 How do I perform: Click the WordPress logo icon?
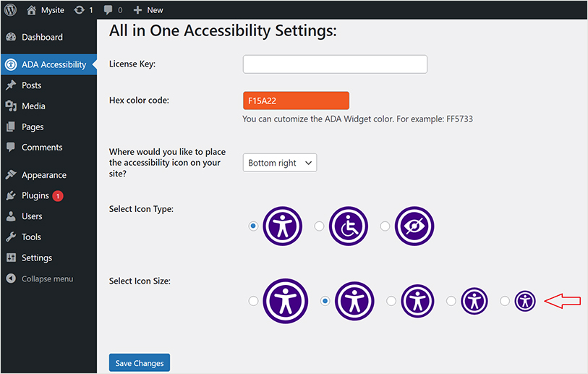click(x=11, y=9)
